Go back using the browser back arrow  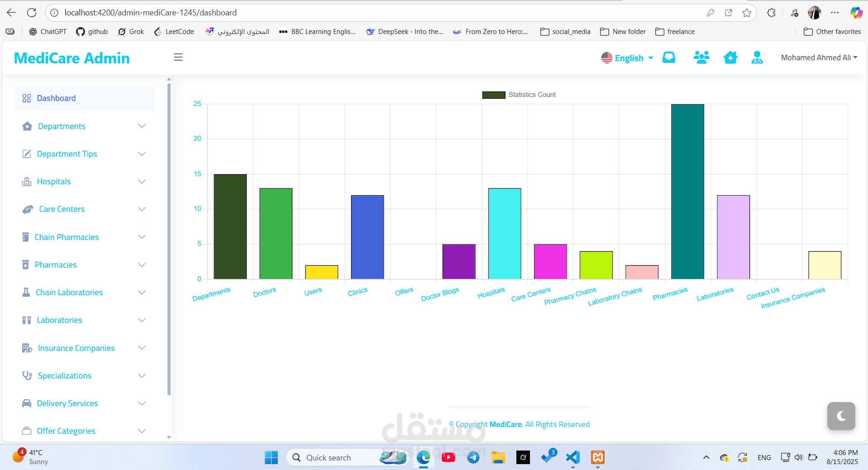pos(12,13)
